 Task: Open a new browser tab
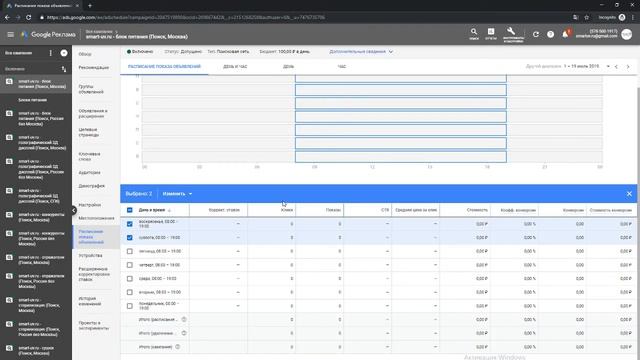(x=90, y=6)
